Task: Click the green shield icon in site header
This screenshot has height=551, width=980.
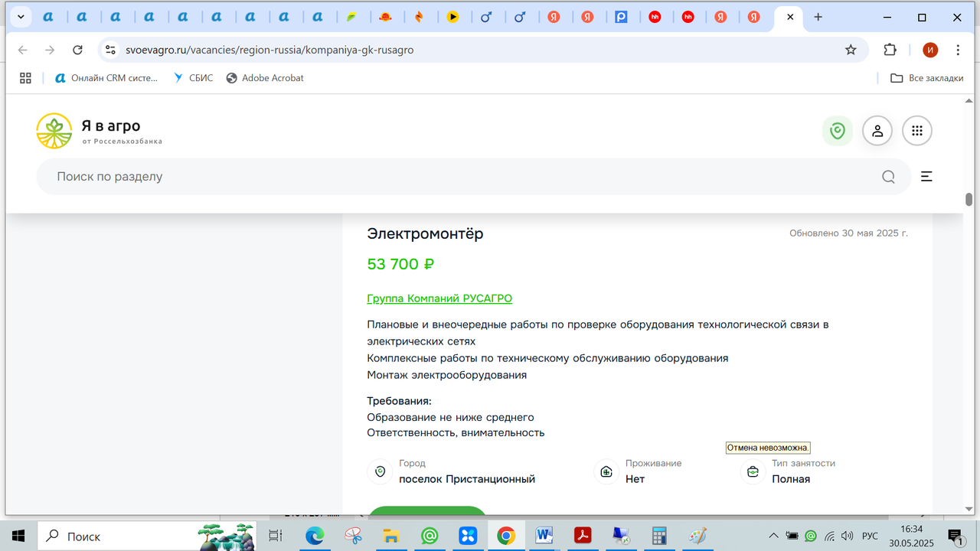Action: 838,131
